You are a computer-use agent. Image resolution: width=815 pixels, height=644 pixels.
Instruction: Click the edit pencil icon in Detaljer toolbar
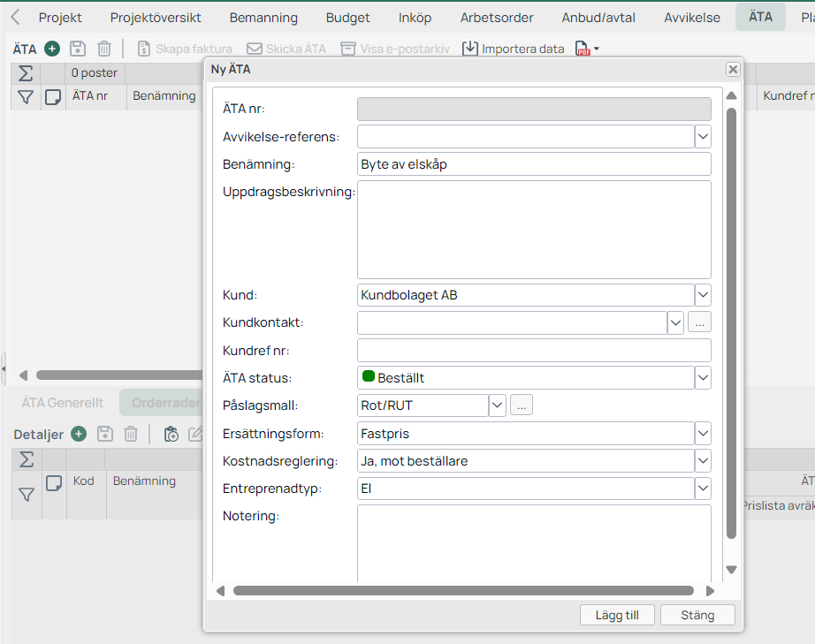pos(195,434)
